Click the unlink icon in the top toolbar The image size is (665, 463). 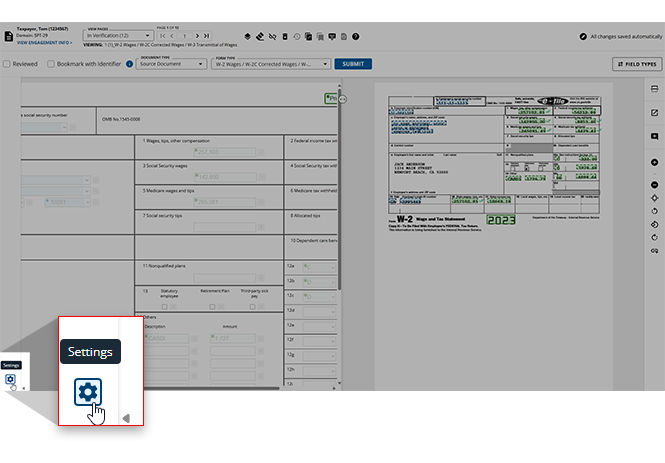tap(272, 36)
